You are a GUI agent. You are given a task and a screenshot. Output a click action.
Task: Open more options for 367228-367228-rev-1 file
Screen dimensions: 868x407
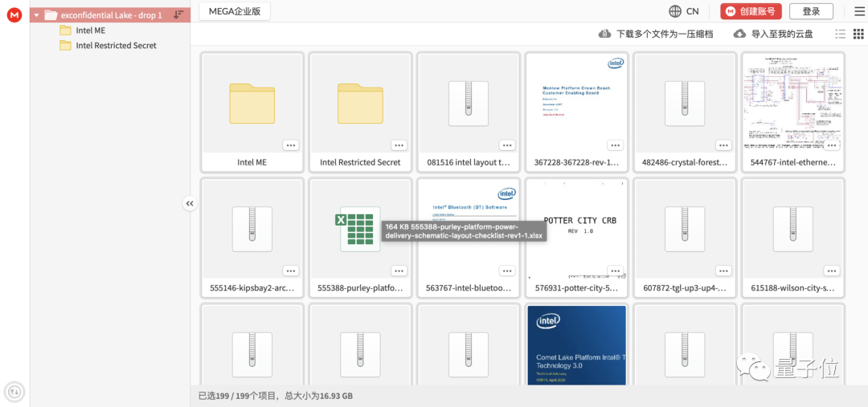[x=615, y=144]
